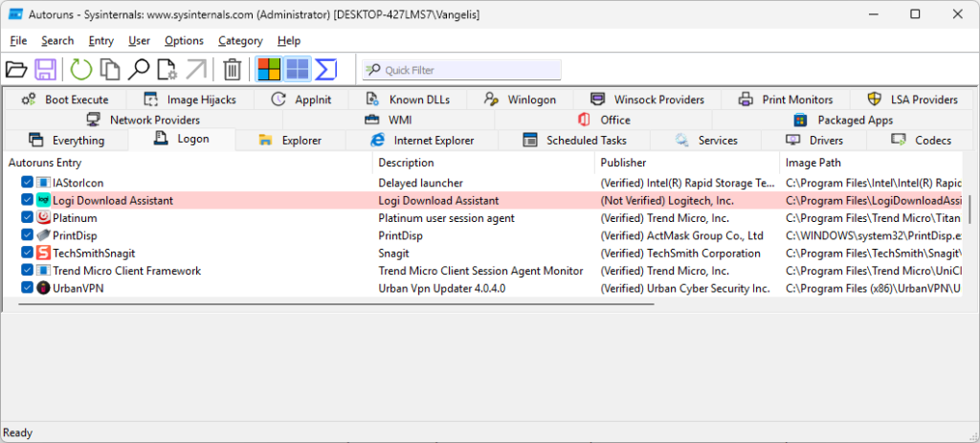Uncheck the TechSmithSnagit checkbox
The image size is (980, 443).
[x=27, y=253]
